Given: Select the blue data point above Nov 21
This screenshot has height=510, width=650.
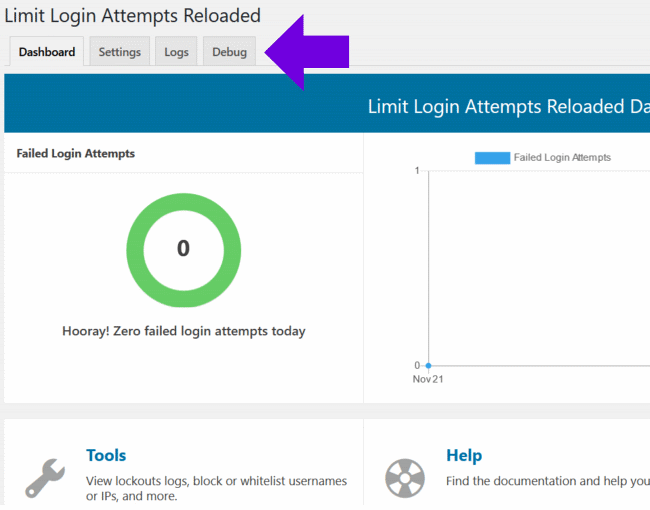Looking at the screenshot, I should (429, 365).
